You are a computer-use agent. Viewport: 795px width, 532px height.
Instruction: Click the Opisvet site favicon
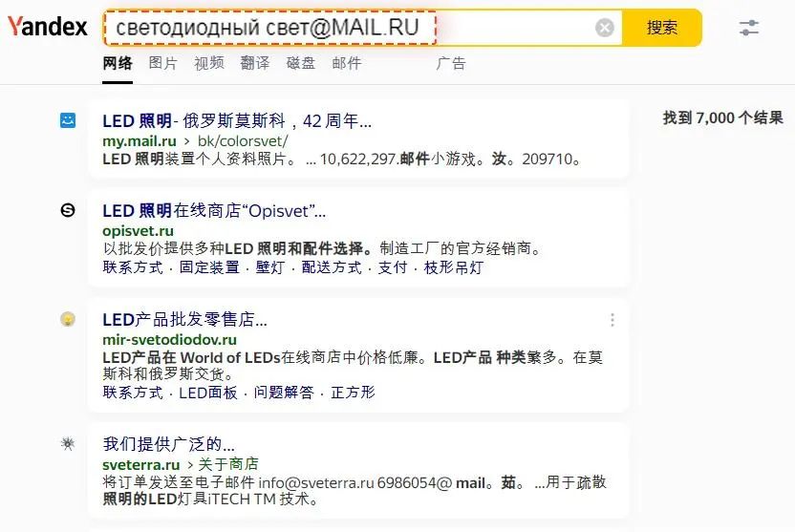tap(68, 210)
